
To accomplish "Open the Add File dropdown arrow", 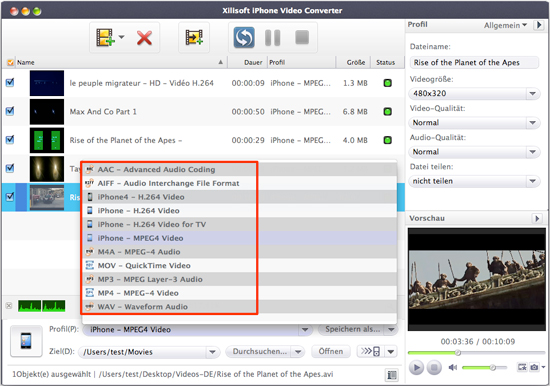I will [x=121, y=36].
